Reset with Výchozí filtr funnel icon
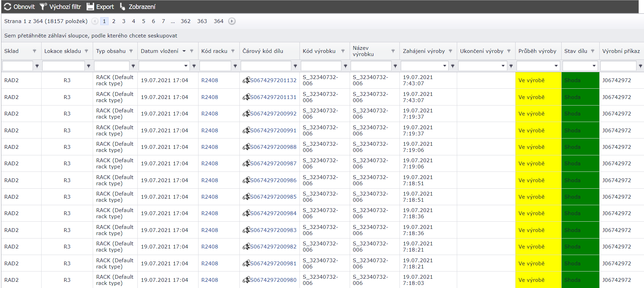The image size is (644, 288). click(43, 7)
